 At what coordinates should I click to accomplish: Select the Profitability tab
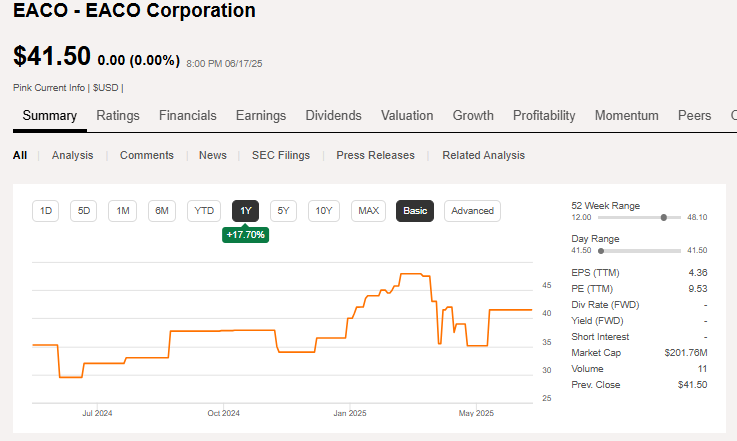pos(544,116)
